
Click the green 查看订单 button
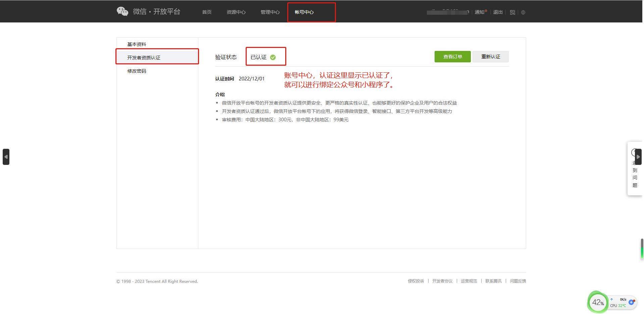[x=452, y=57]
